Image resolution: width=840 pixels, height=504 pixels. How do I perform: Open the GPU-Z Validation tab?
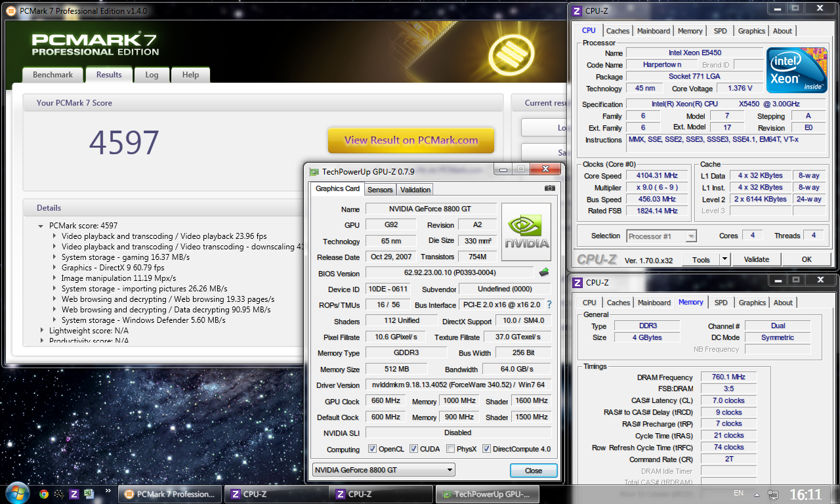point(415,190)
